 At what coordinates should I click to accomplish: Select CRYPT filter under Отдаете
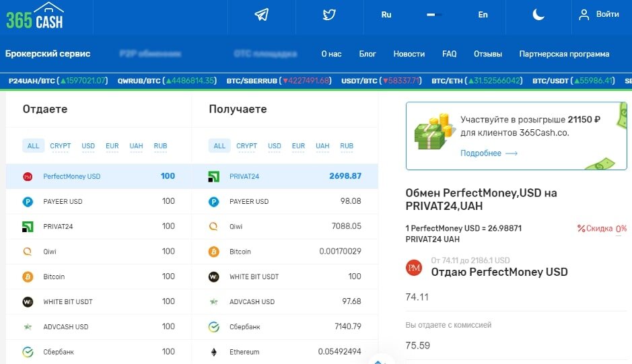coord(61,146)
